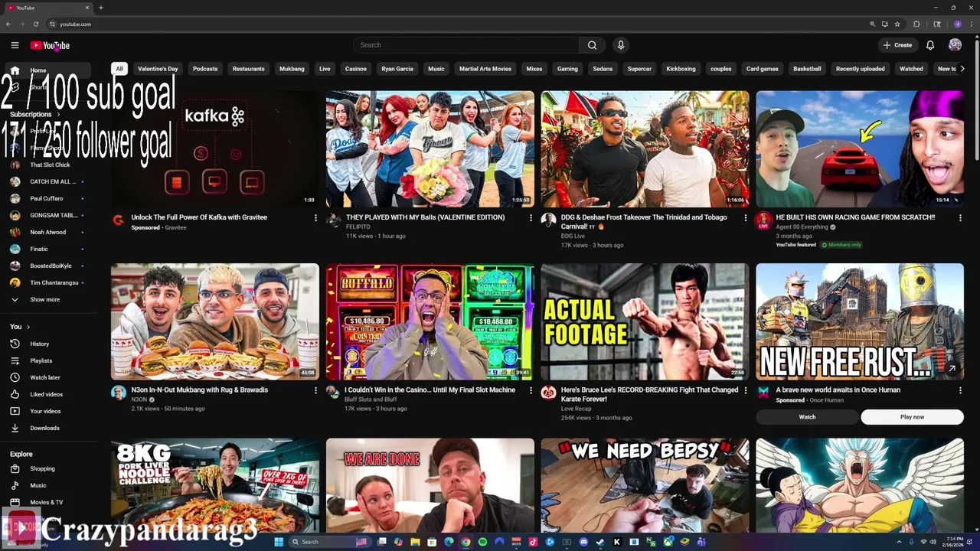Click Watch on Once Human ad

click(x=807, y=417)
